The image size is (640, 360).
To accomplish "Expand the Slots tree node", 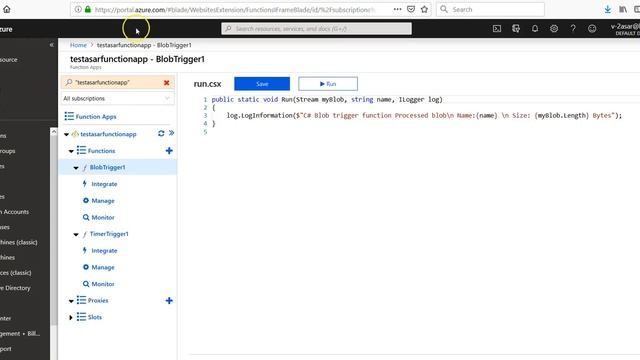I will [x=71, y=318].
